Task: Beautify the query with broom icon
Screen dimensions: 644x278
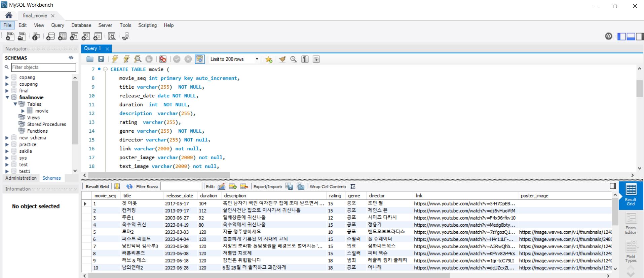Action: coord(282,59)
